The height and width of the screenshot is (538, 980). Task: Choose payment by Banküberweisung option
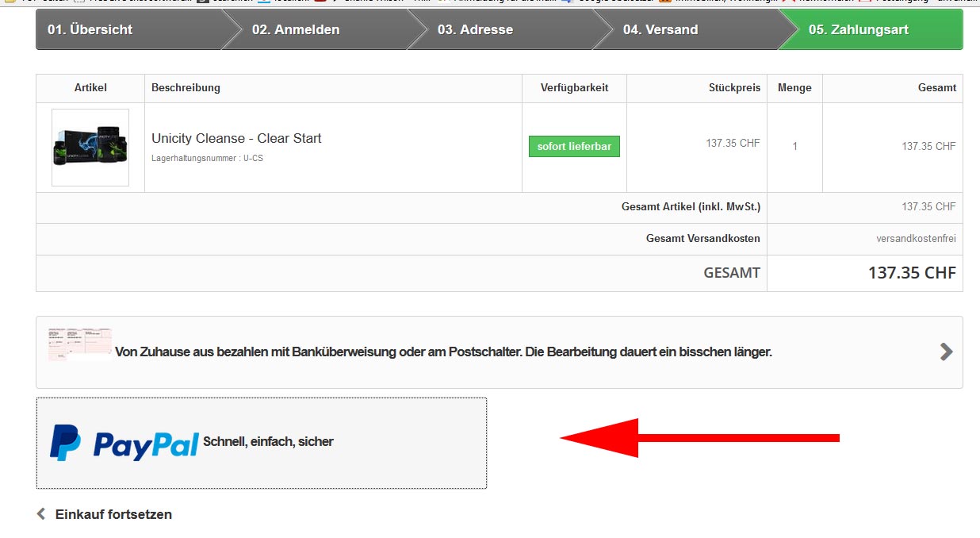tap(500, 352)
